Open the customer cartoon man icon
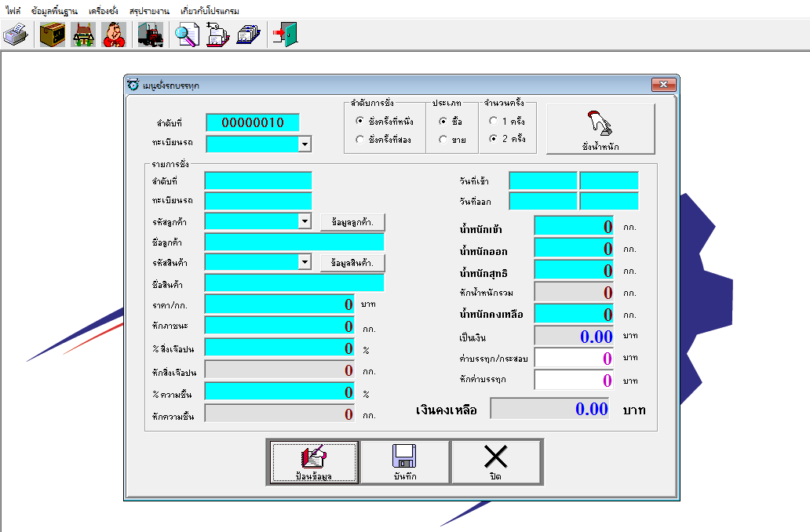Viewport: 810px width, 532px height. pos(114,35)
